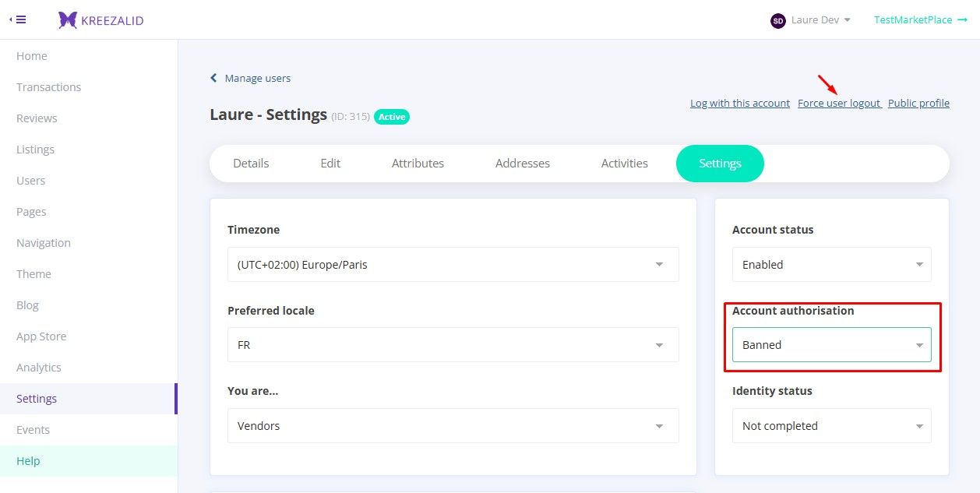Click the Active status badge
Screen dimensions: 980x493
(x=392, y=117)
